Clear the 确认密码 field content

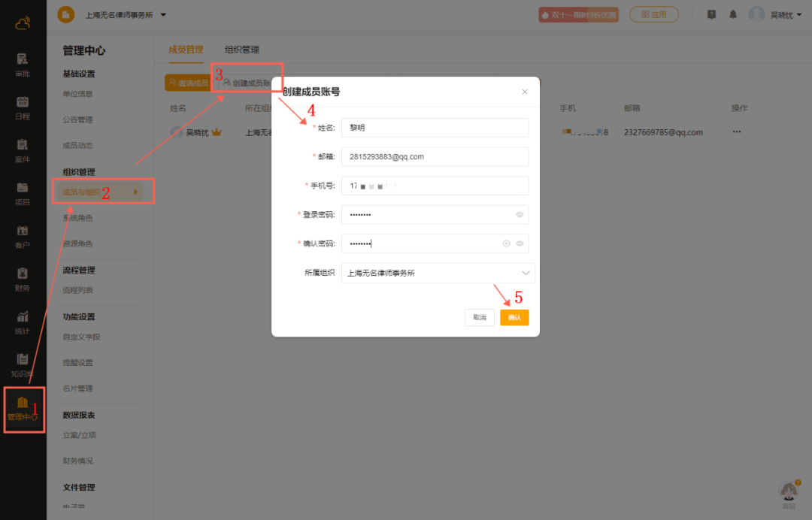point(506,243)
